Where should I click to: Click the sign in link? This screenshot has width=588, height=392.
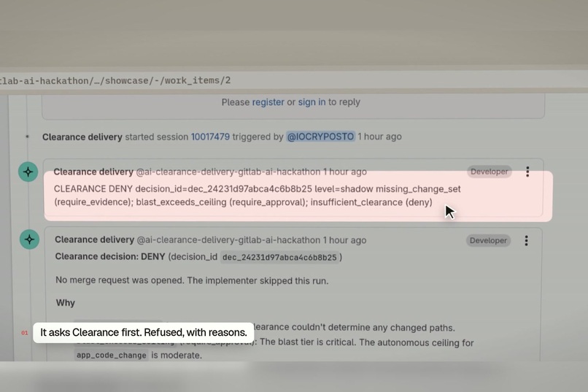312,102
